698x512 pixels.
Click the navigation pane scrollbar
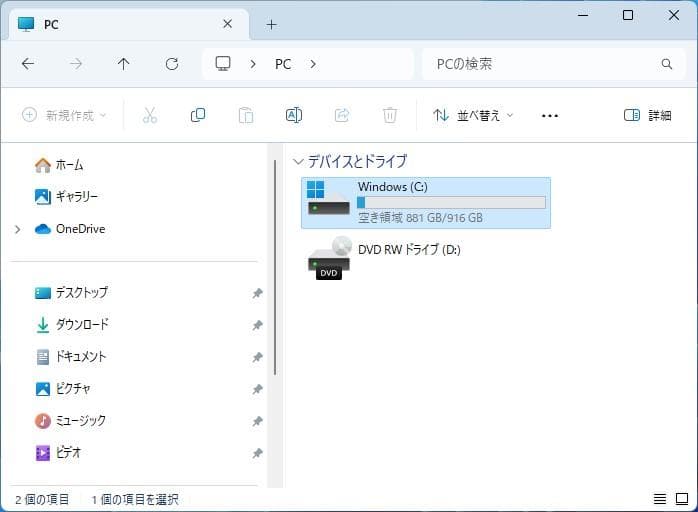pos(276,267)
